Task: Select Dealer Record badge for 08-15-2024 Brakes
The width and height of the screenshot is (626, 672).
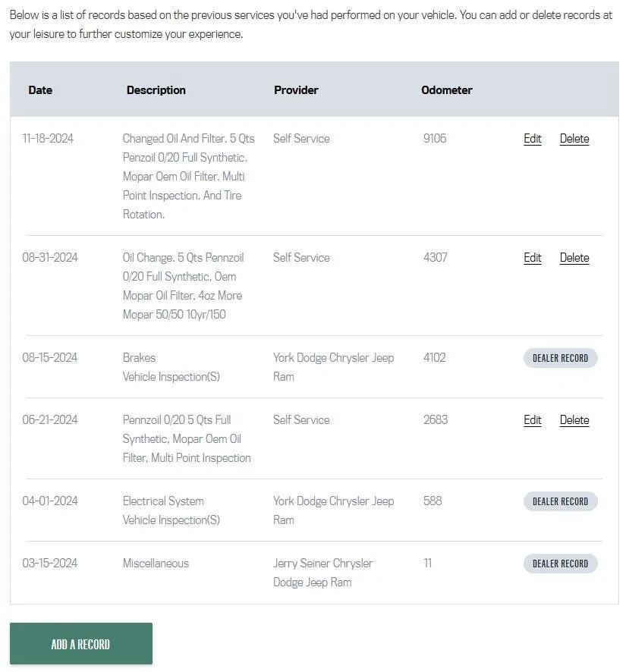Action: 560,358
